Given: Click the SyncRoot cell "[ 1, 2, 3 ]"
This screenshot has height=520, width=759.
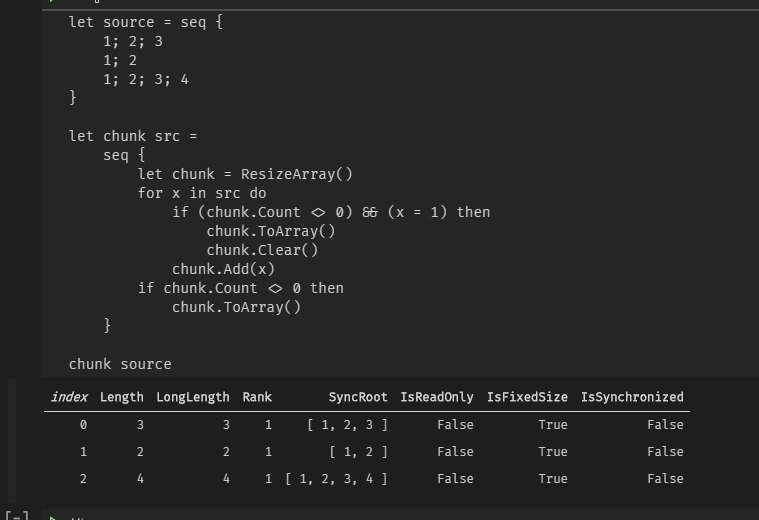Looking at the screenshot, I should point(348,425).
